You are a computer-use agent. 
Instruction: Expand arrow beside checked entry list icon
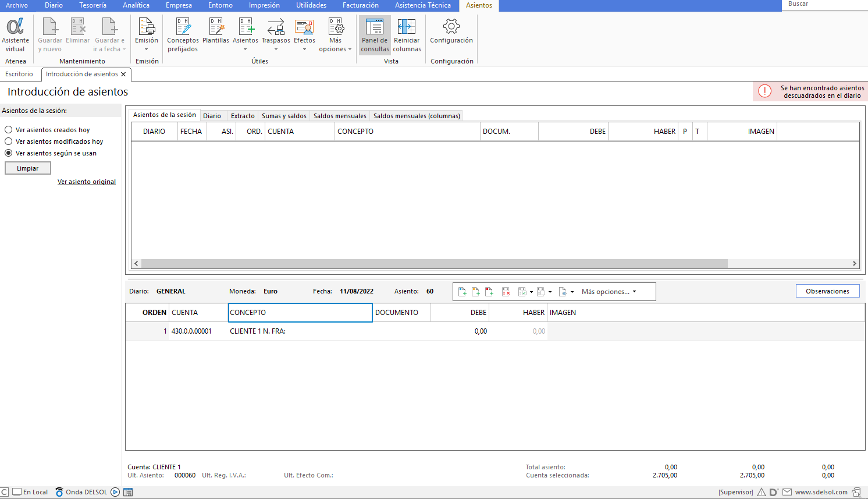point(531,292)
